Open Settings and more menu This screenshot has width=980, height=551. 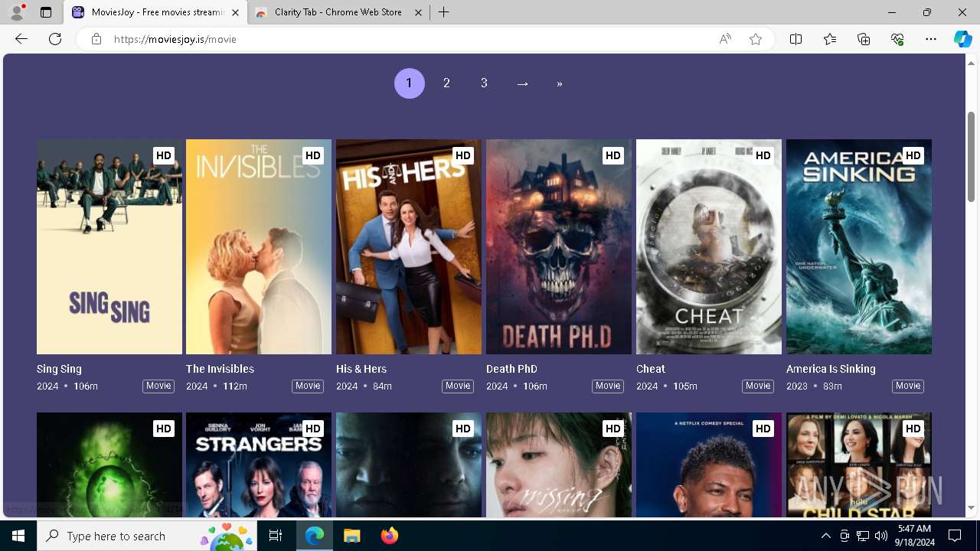pos(931,39)
